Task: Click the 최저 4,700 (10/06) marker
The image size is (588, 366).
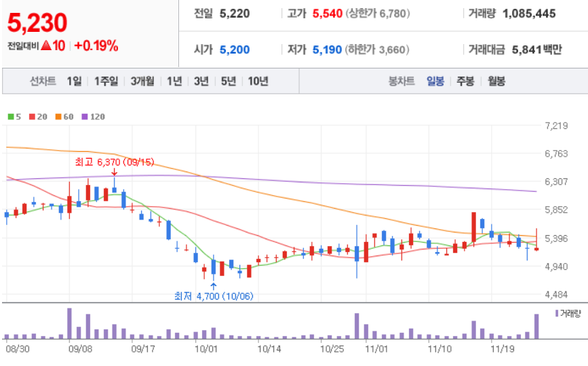Action: coord(214,296)
